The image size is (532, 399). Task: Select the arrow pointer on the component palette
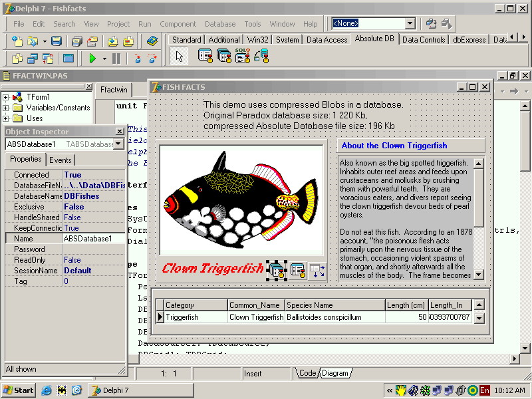pyautogui.click(x=179, y=56)
